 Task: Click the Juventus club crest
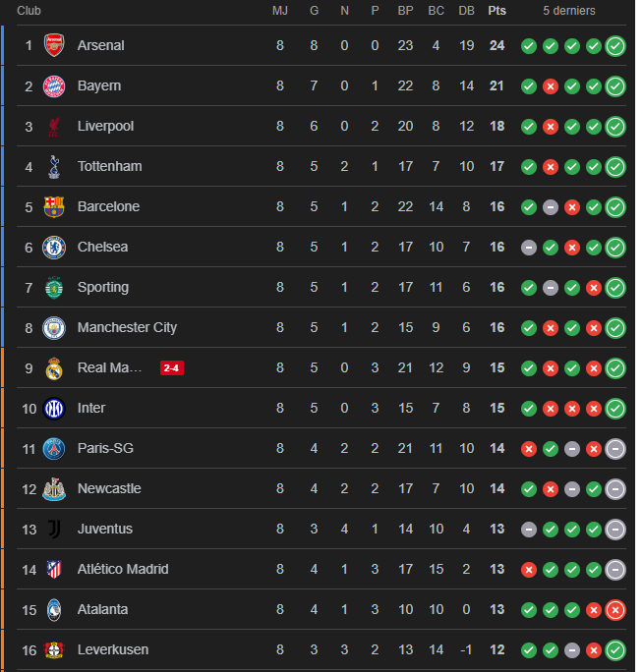coord(54,529)
